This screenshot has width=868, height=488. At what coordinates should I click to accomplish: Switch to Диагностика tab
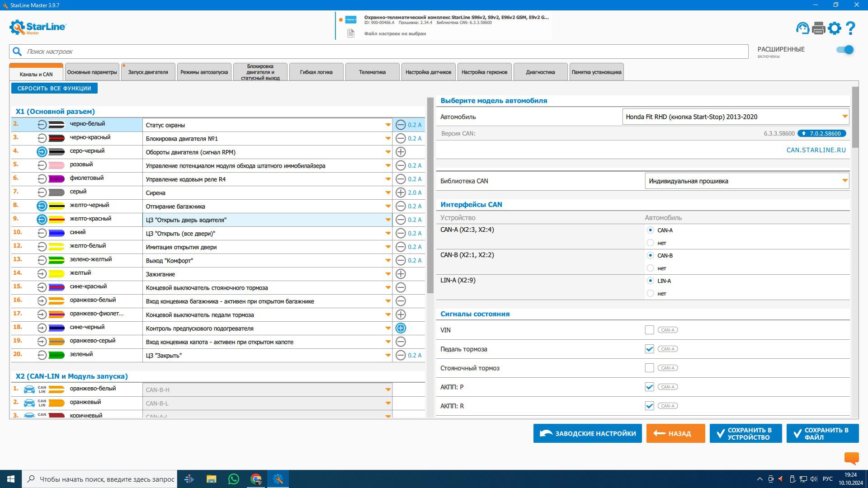pyautogui.click(x=540, y=72)
